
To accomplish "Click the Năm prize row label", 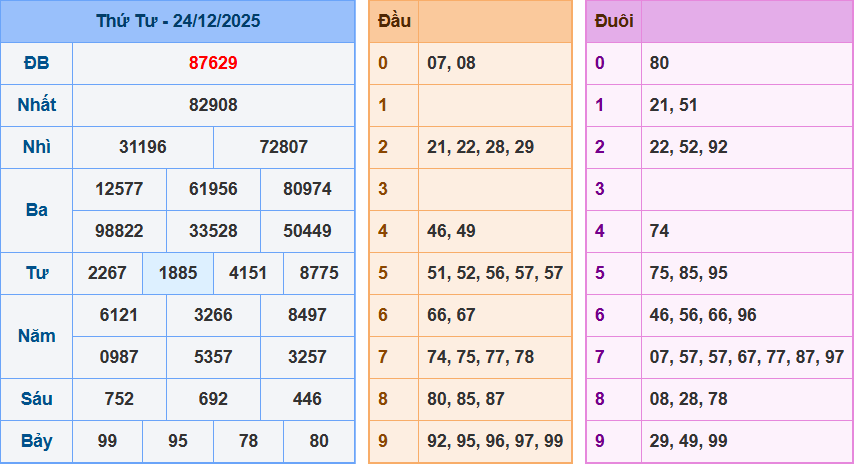I will (37, 336).
